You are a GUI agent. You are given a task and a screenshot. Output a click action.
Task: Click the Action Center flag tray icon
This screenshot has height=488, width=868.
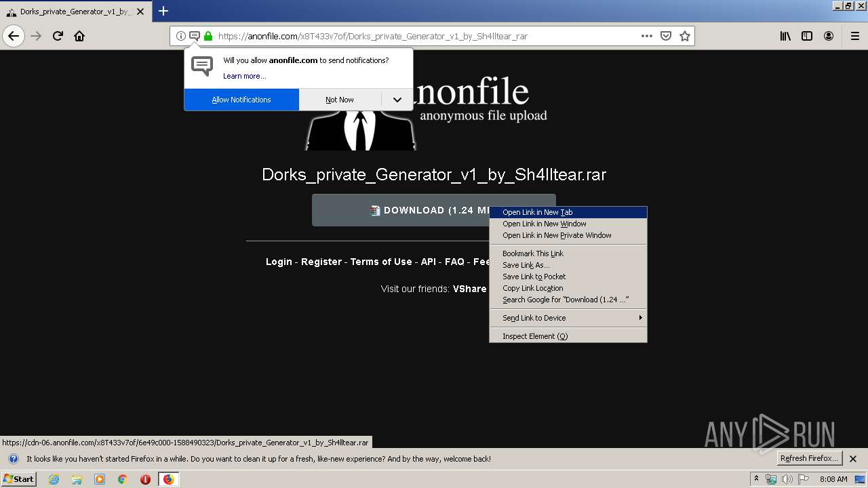coord(804,479)
